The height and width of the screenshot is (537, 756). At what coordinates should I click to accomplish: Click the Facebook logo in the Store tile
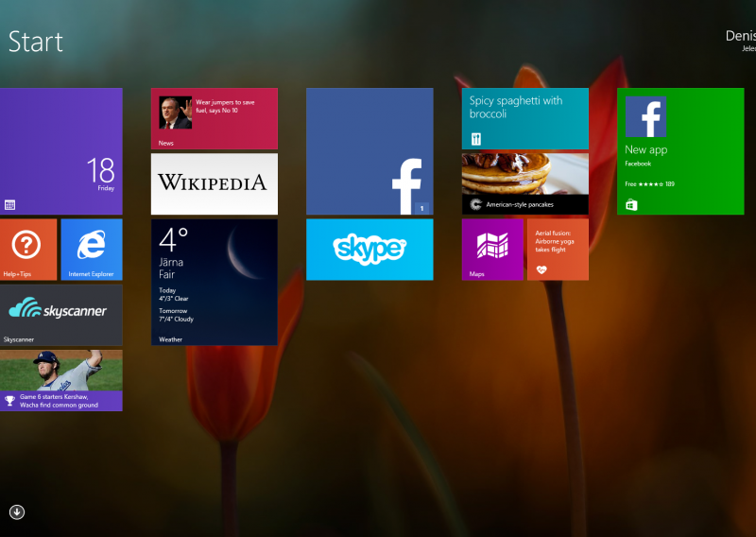pos(645,117)
